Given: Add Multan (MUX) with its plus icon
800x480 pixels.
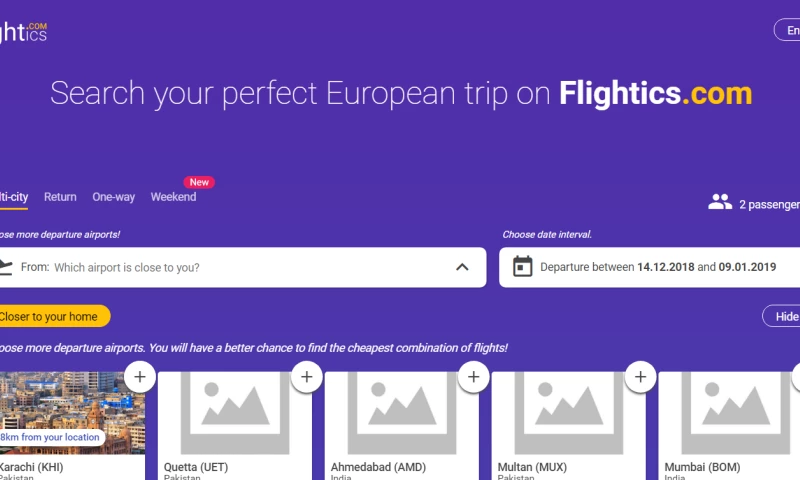Looking at the screenshot, I should pyautogui.click(x=640, y=377).
